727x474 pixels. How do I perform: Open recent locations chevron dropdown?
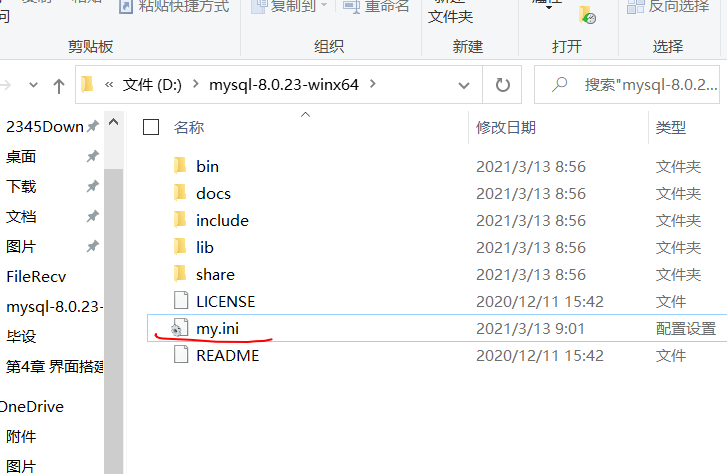coord(33,85)
